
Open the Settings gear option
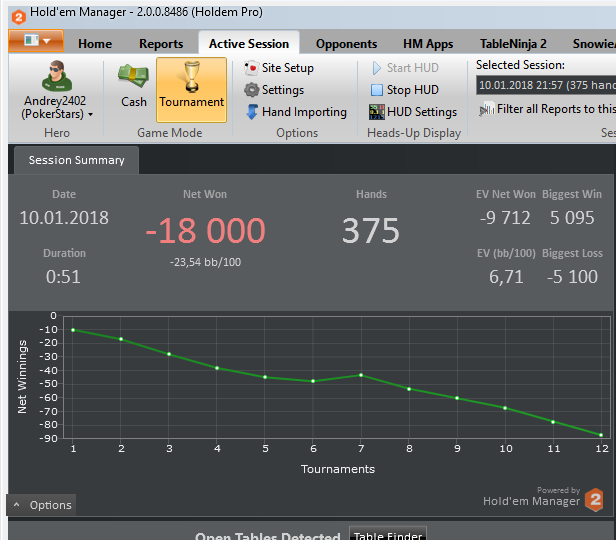(274, 90)
